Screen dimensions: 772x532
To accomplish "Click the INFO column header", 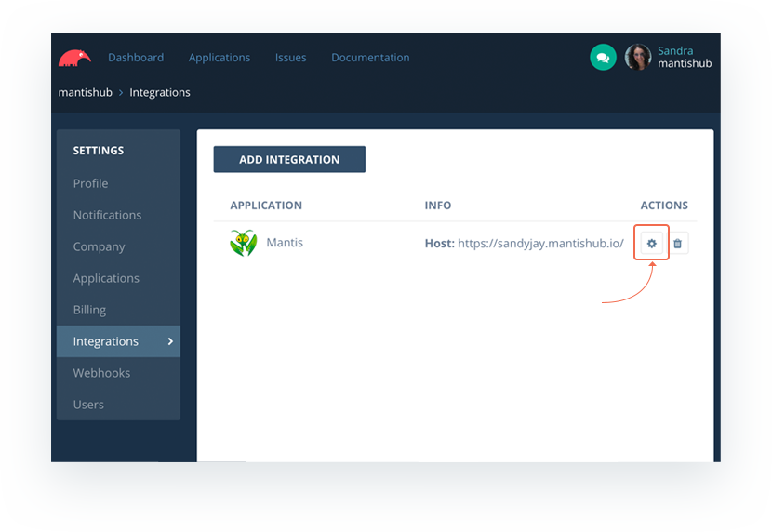I will tap(438, 206).
